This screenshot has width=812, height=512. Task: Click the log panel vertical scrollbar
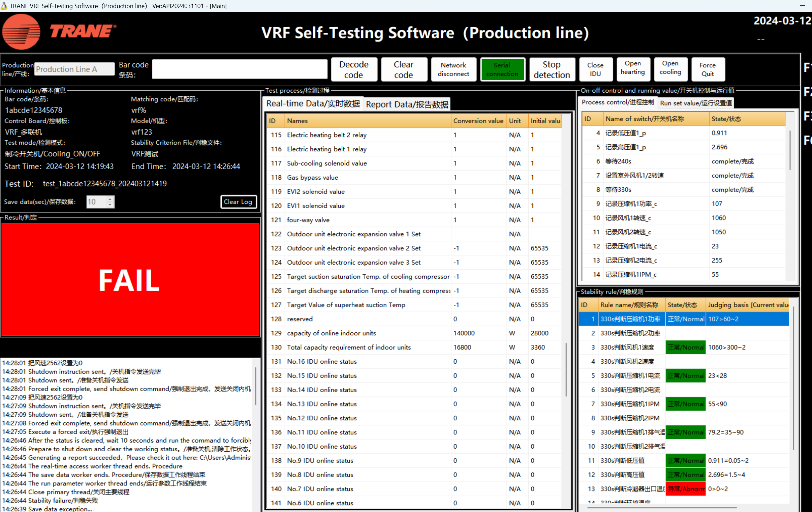pos(256,386)
